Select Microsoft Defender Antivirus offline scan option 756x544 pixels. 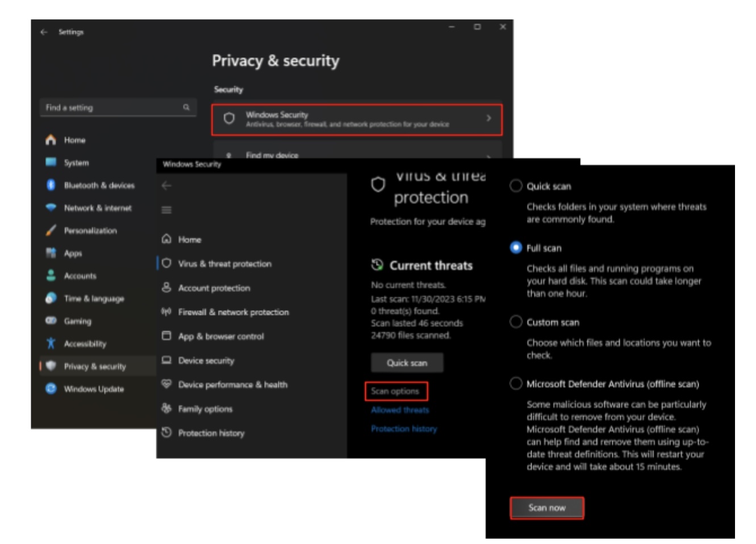[x=516, y=384]
